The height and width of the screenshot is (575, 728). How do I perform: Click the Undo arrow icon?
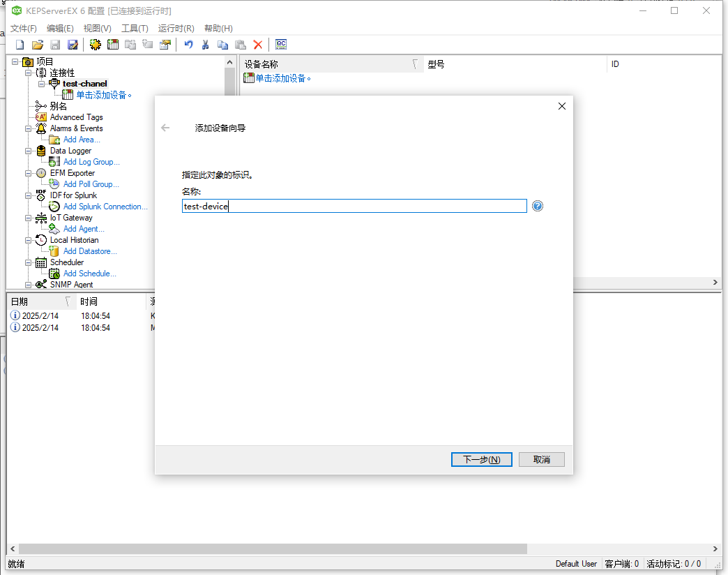click(x=188, y=45)
